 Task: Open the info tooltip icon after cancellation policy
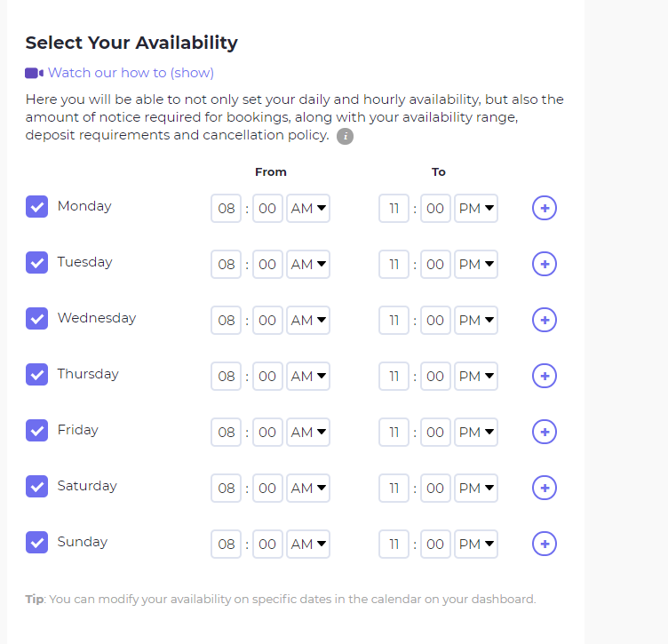tap(345, 136)
